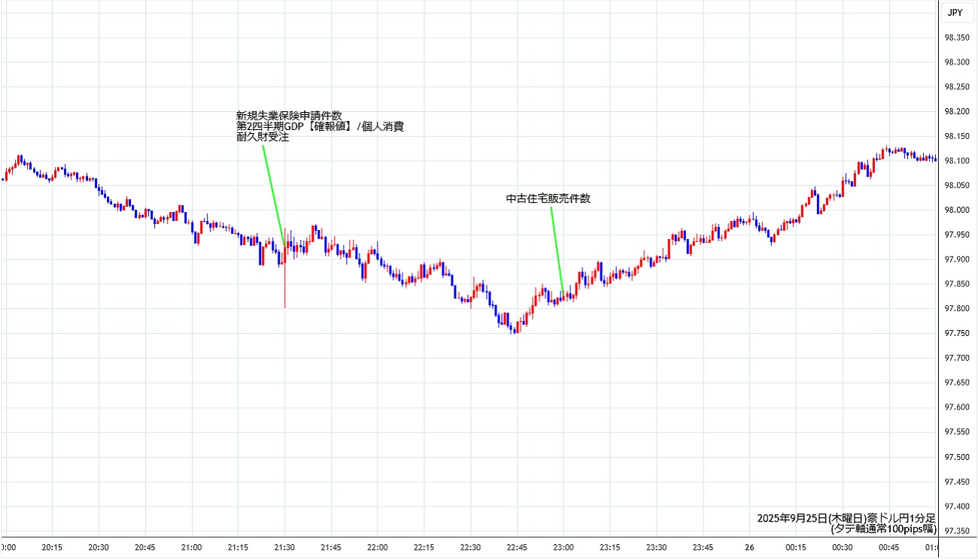Click the 98.350 price axis label

pyautogui.click(x=957, y=38)
